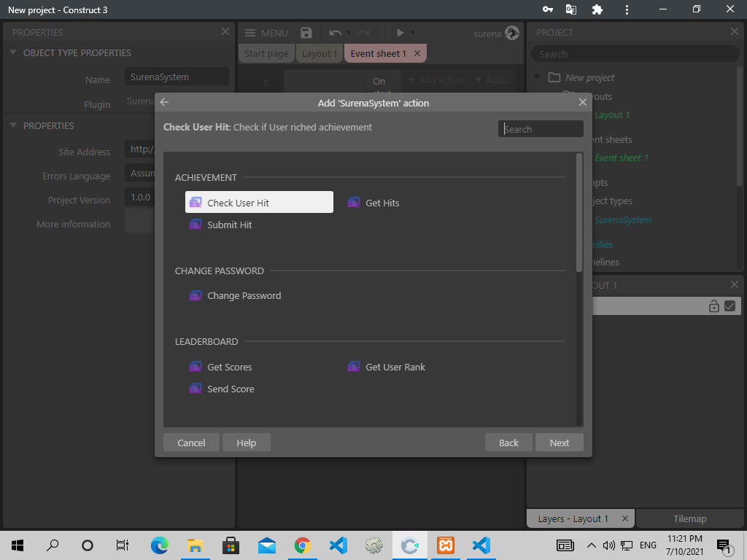The width and height of the screenshot is (747, 560).
Task: Switch to the Start page tab
Action: click(266, 53)
